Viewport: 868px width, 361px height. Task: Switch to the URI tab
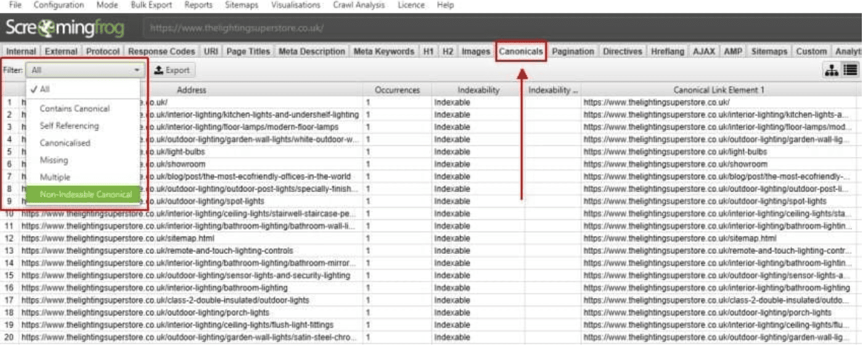(x=211, y=52)
